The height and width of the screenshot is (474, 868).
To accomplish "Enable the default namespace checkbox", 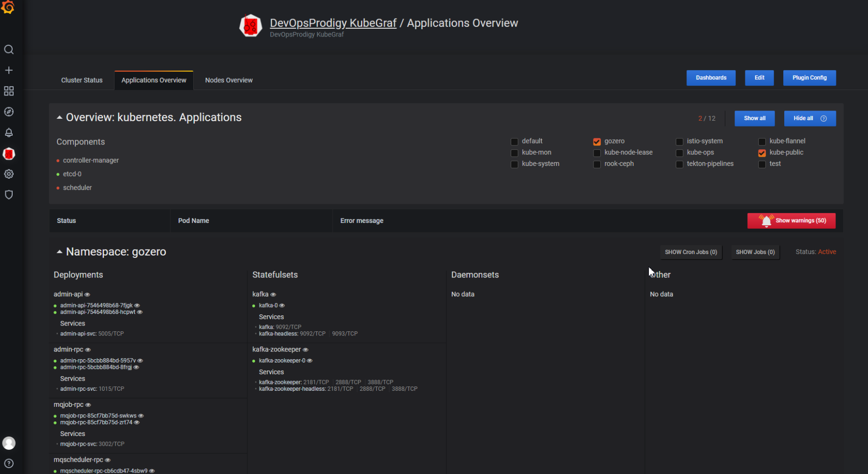I will 514,142.
